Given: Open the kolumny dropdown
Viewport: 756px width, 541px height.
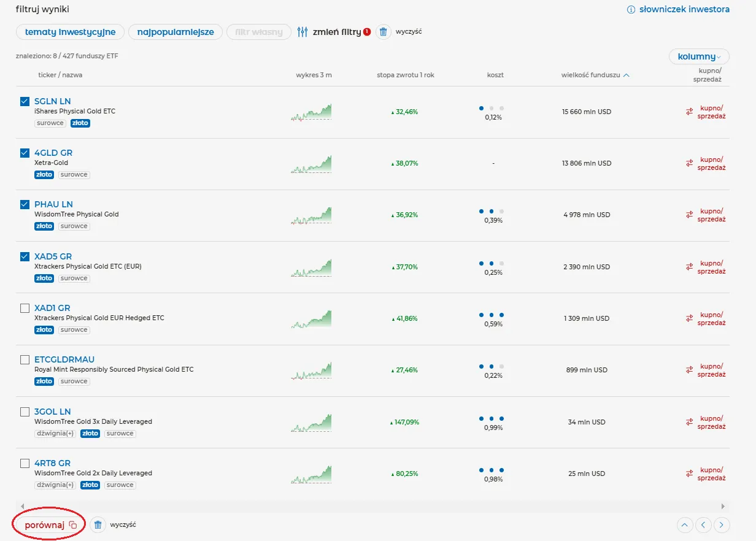Looking at the screenshot, I should (699, 56).
